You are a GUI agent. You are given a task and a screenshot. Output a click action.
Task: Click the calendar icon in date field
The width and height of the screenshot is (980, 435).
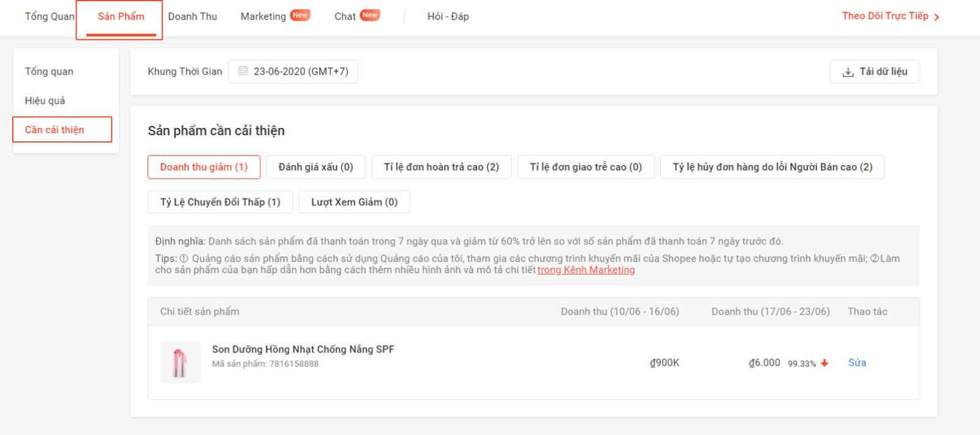(x=243, y=71)
